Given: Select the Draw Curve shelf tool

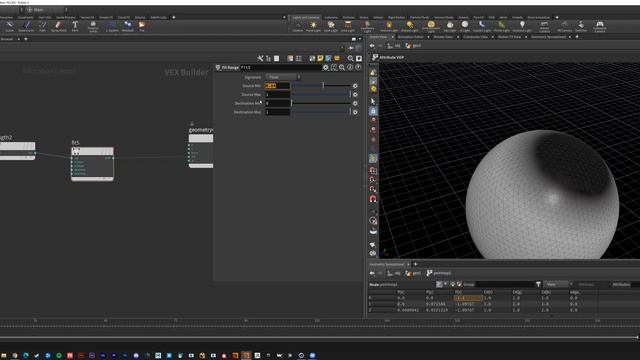Looking at the screenshot, I should [26, 27].
